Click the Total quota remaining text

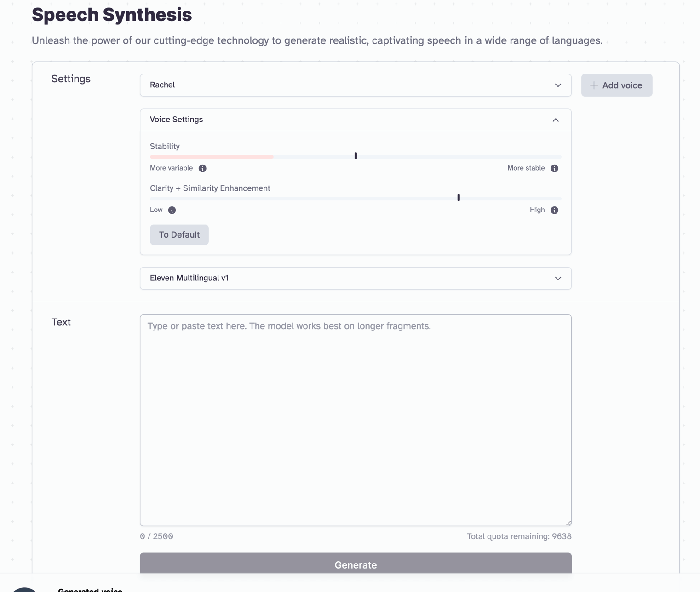[x=519, y=536]
